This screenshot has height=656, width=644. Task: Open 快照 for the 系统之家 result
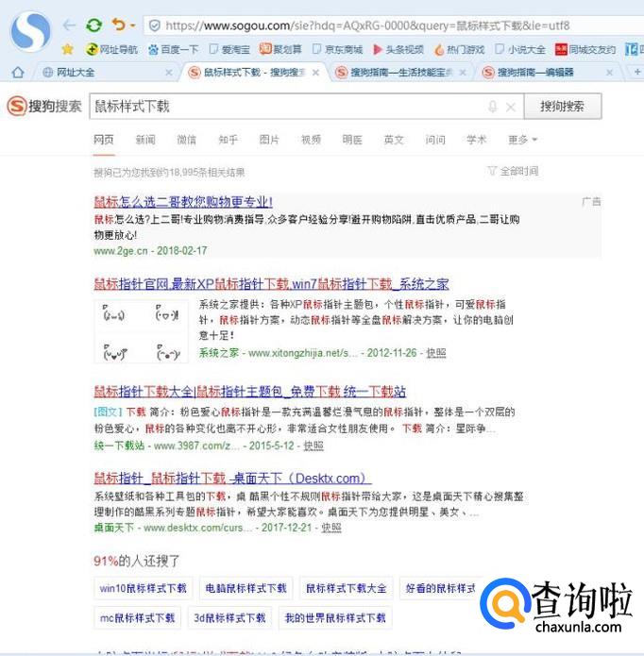pos(436,353)
